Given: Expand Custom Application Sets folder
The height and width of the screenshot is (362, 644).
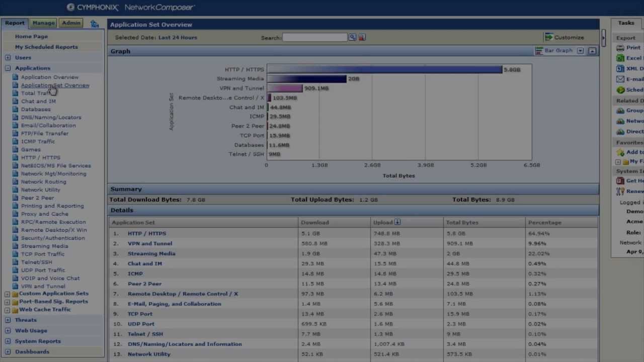Looking at the screenshot, I should (8, 294).
